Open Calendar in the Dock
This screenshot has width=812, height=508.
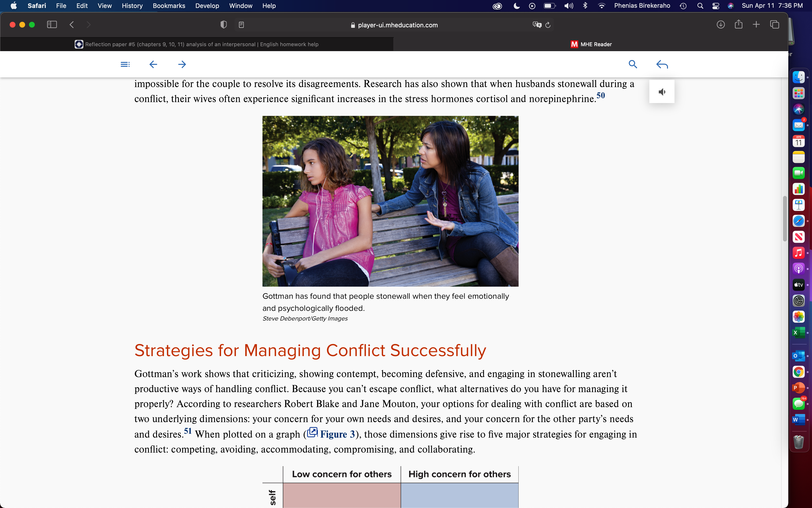pyautogui.click(x=798, y=141)
